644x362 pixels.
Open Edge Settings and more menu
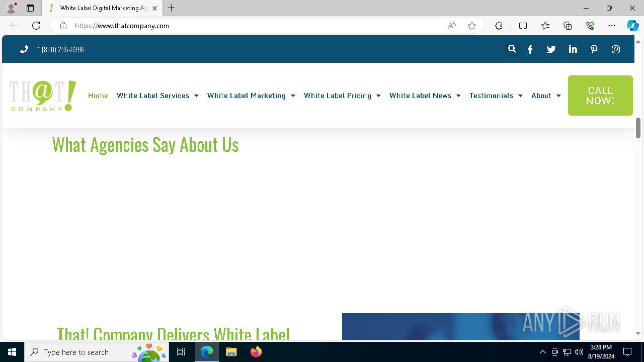coord(612,26)
